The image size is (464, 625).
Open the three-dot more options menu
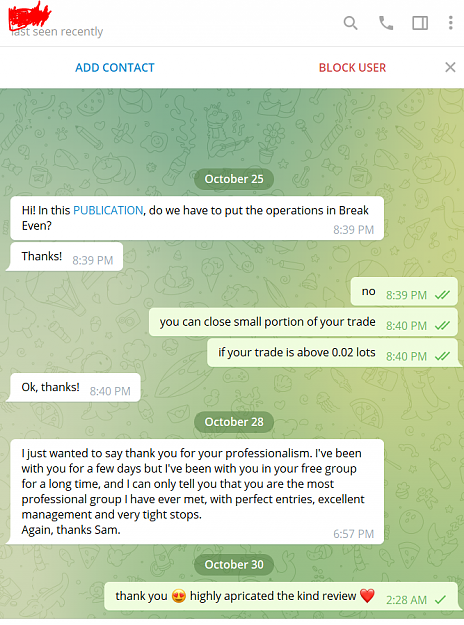(450, 23)
